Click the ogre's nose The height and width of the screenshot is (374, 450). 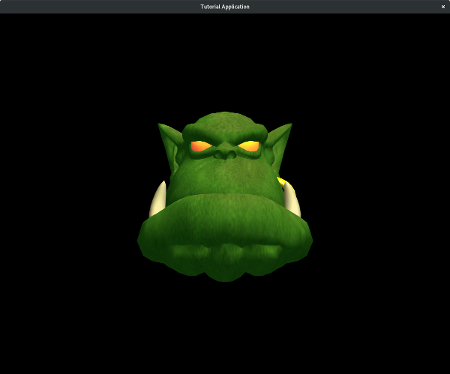[225, 153]
